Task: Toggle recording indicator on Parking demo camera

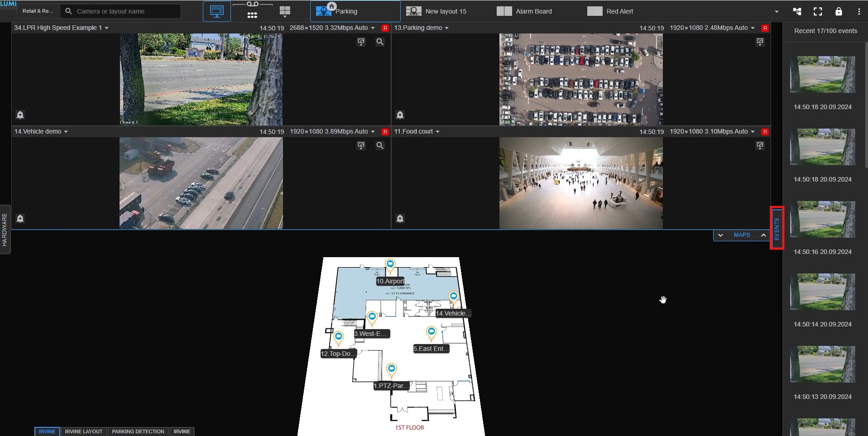Action: tap(765, 28)
